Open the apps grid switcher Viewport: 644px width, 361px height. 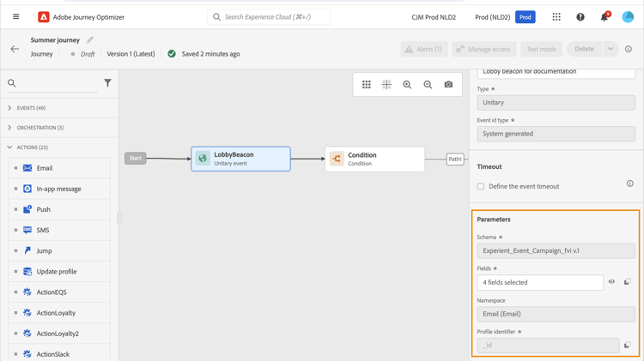(556, 17)
